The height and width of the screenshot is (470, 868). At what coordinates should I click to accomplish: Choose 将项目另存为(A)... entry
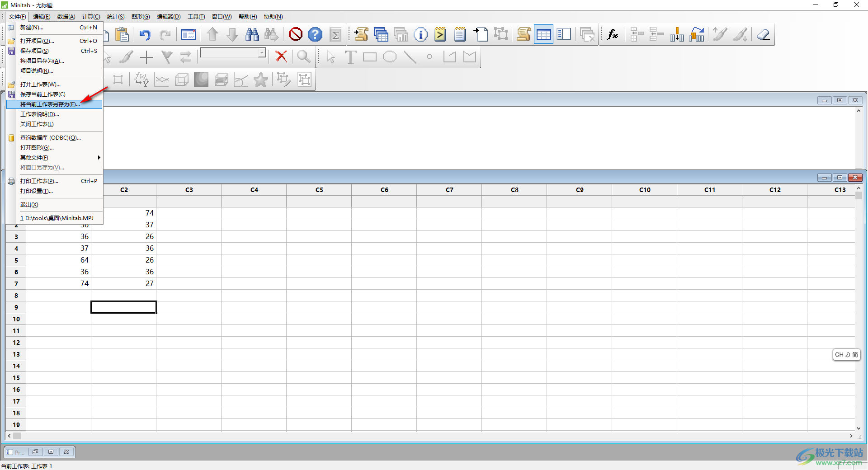pos(54,61)
